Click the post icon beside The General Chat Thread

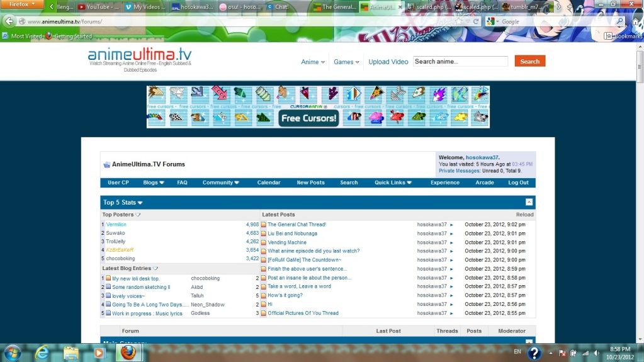tap(264, 225)
